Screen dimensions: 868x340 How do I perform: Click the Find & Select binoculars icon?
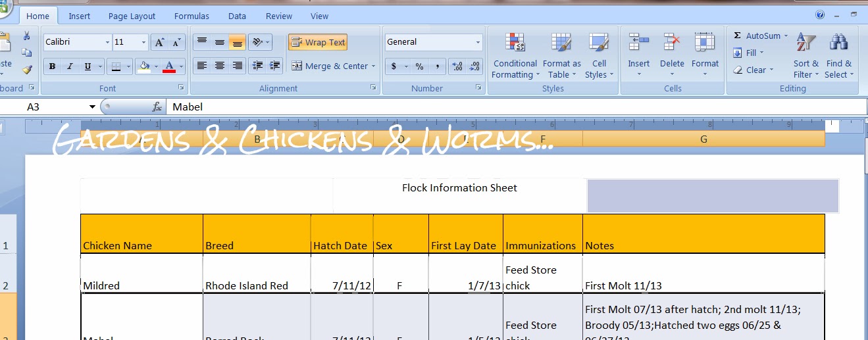pos(838,43)
